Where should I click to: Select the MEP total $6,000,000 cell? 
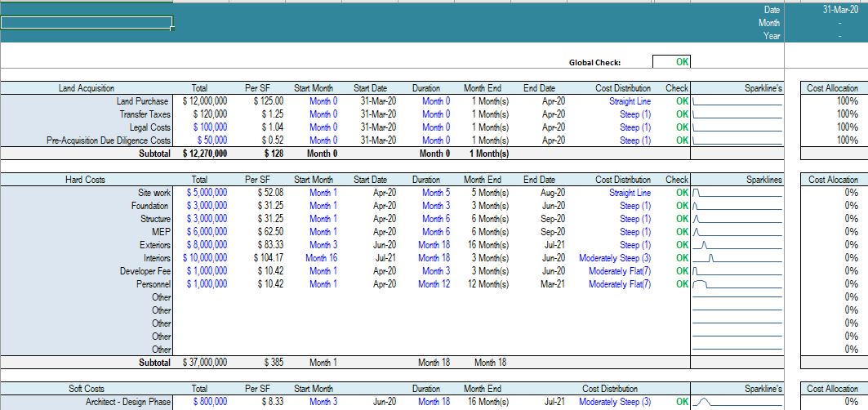207,232
